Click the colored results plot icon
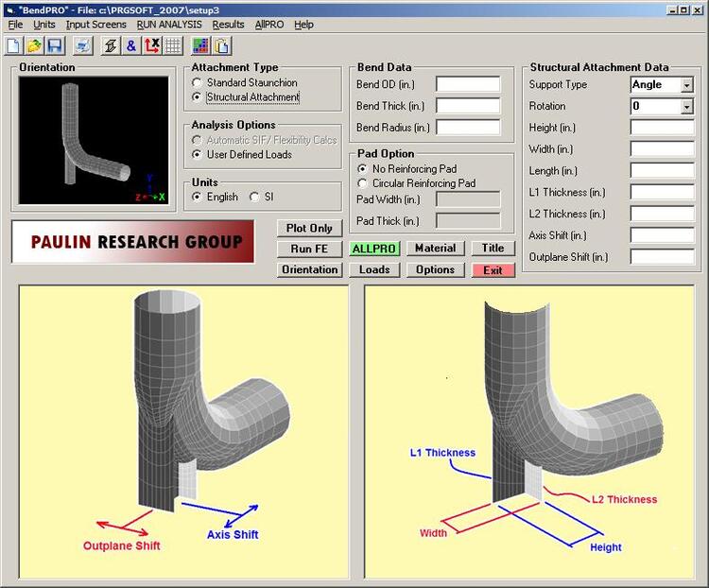The width and height of the screenshot is (709, 588). 200,45
